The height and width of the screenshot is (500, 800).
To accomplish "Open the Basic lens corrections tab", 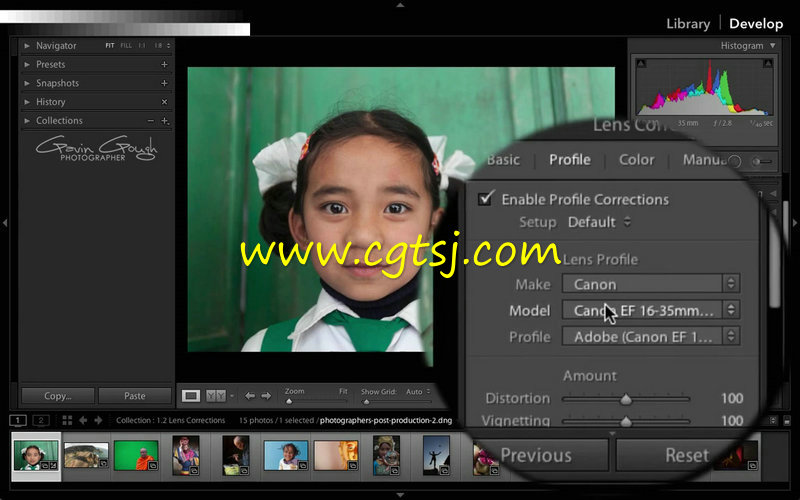I will (504, 160).
